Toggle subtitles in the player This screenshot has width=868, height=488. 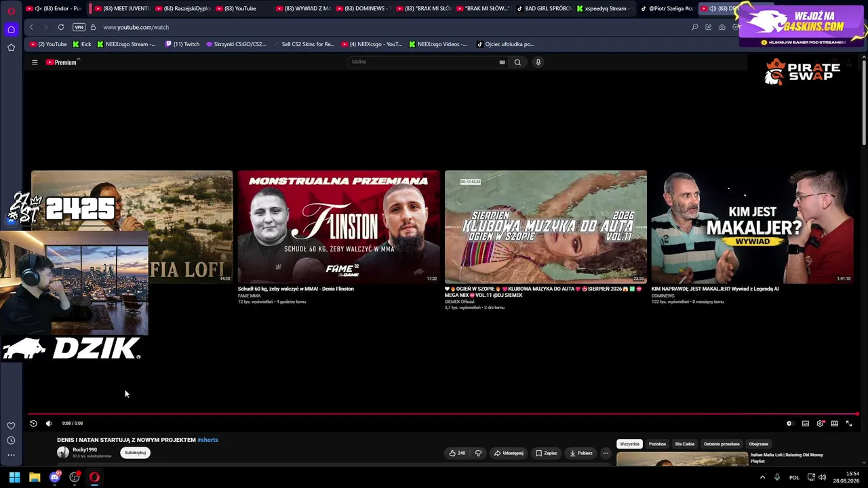[806, 424]
